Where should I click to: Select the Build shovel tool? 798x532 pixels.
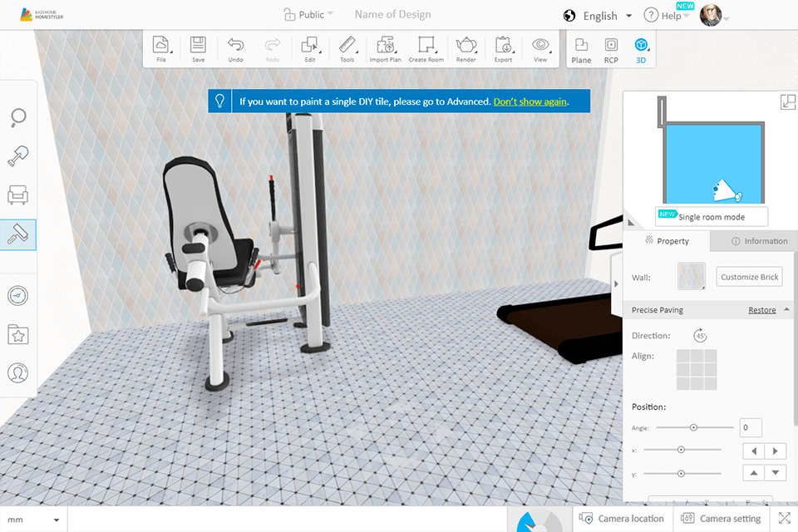click(x=17, y=156)
